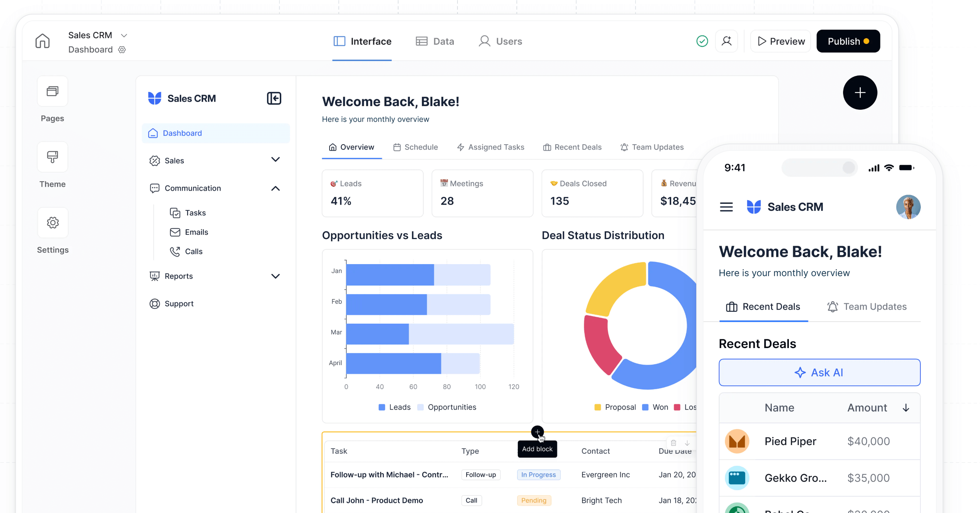Expand the Sales menu chevron
980x513 pixels.
275,160
